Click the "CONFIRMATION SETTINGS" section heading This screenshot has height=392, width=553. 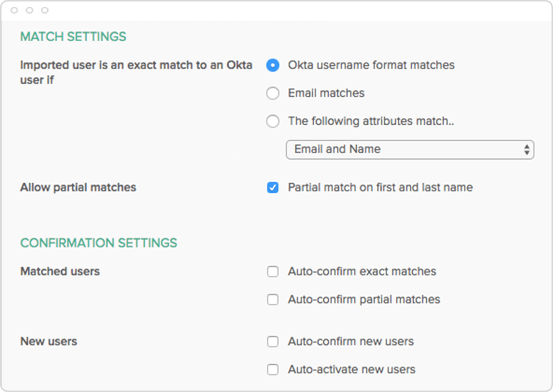click(x=99, y=243)
